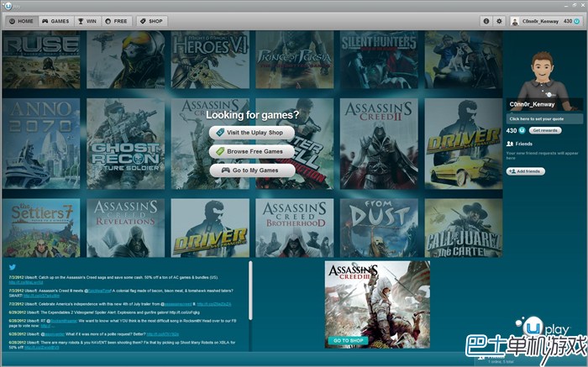Go to the Free games tab
588x367 pixels.
(x=116, y=21)
